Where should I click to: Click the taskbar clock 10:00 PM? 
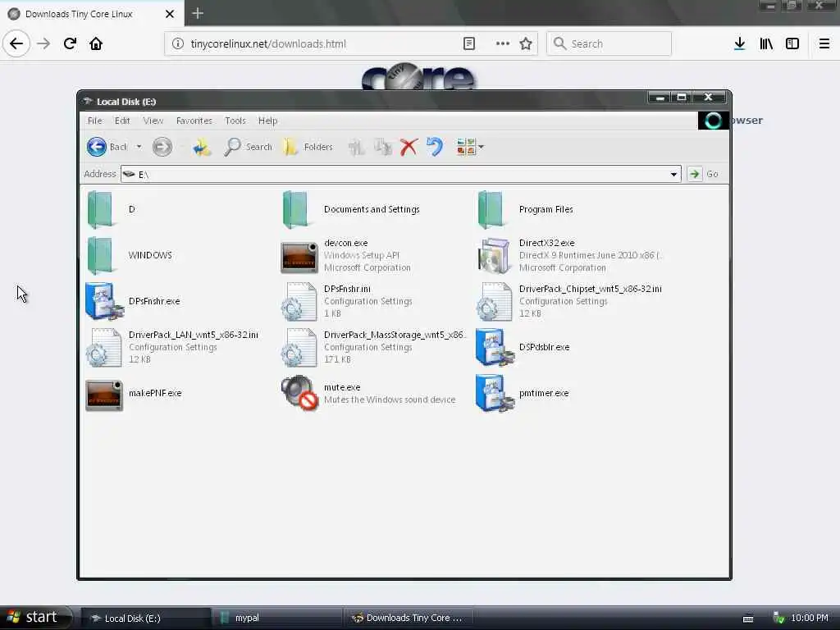point(810,619)
